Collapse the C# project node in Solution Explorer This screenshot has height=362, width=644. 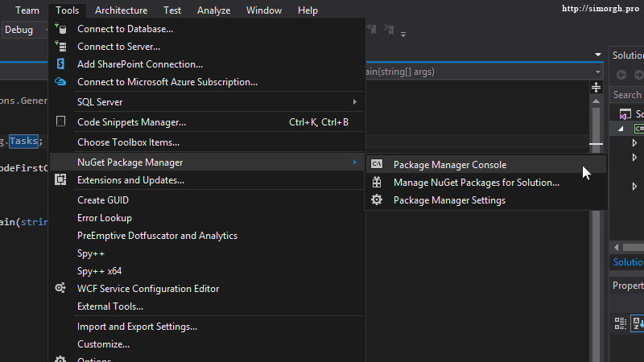point(621,129)
